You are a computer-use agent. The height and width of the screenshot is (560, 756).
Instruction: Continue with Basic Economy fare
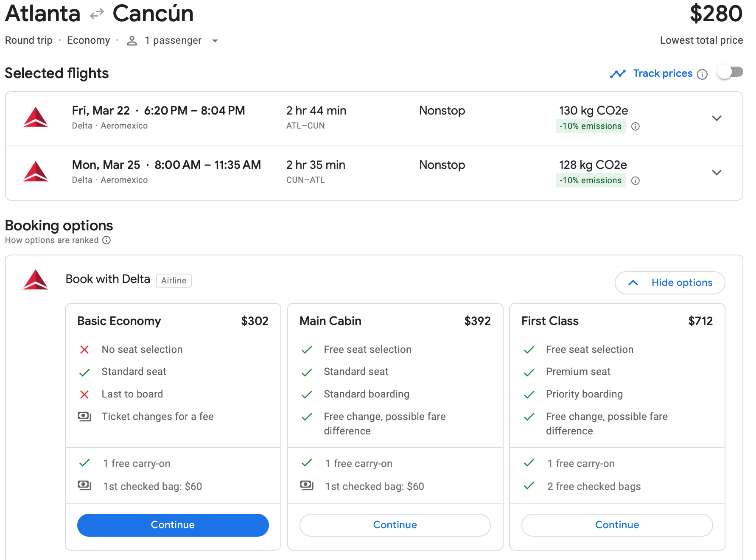point(173,525)
